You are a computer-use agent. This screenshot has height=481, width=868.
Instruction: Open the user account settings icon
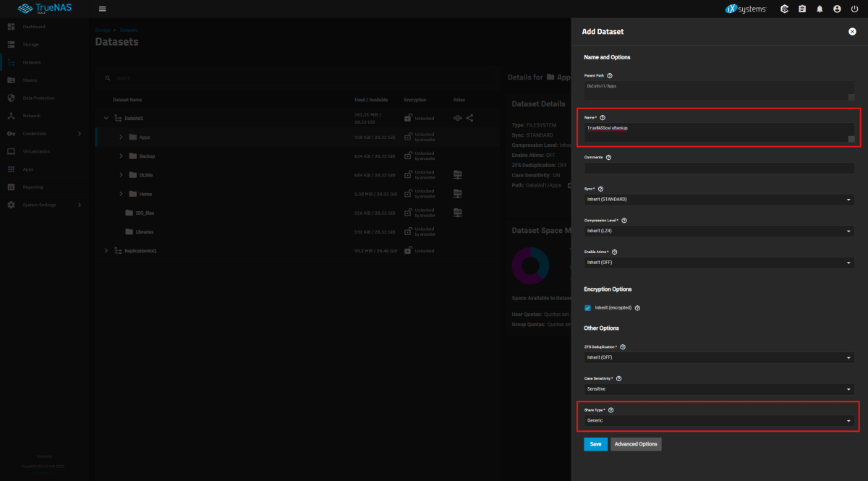pos(837,9)
